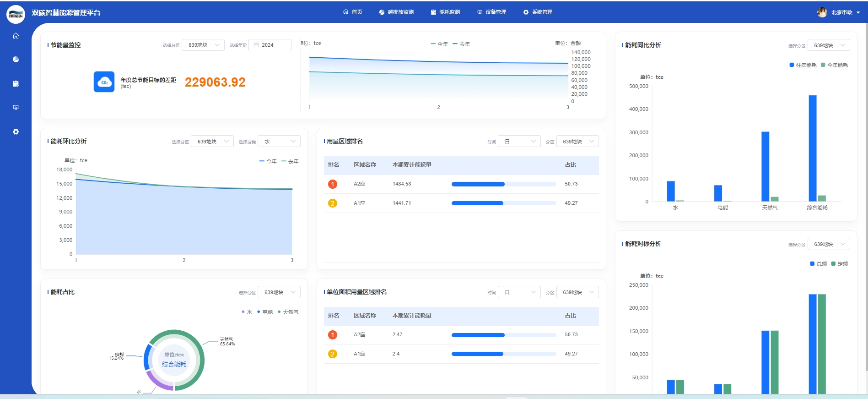Open the clipboard icon in left sidebar

click(16, 83)
